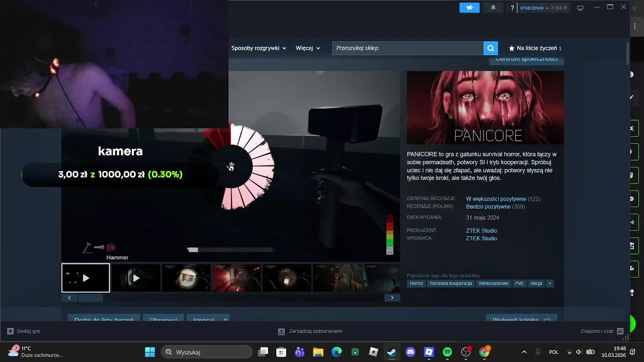Expand the Więcej menu
This screenshot has width=644, height=362.
click(x=308, y=48)
